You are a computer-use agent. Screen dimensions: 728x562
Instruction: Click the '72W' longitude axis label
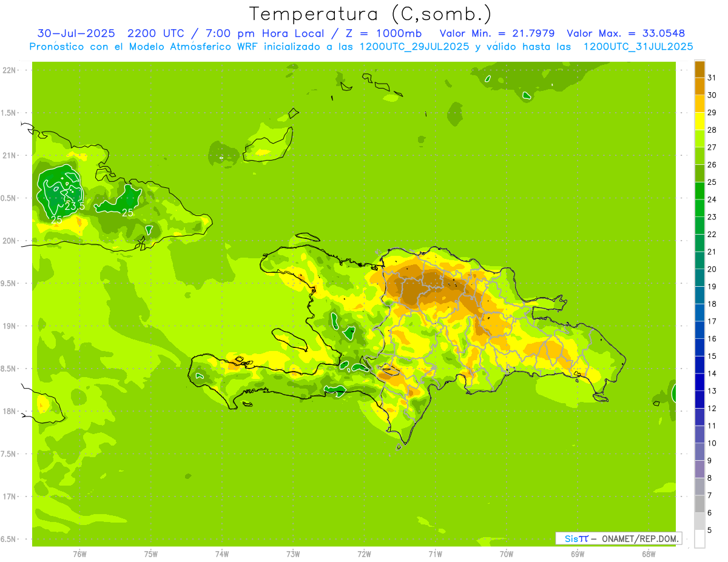(365, 554)
